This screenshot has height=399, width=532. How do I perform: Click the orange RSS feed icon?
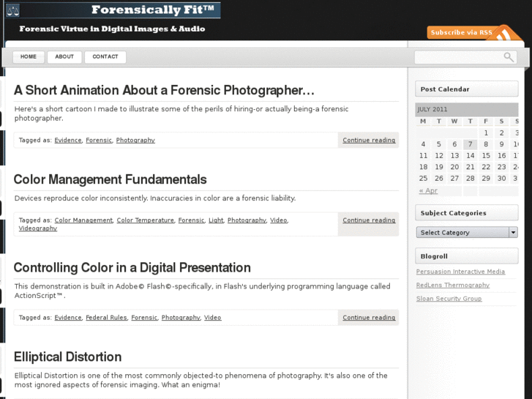[x=503, y=34]
